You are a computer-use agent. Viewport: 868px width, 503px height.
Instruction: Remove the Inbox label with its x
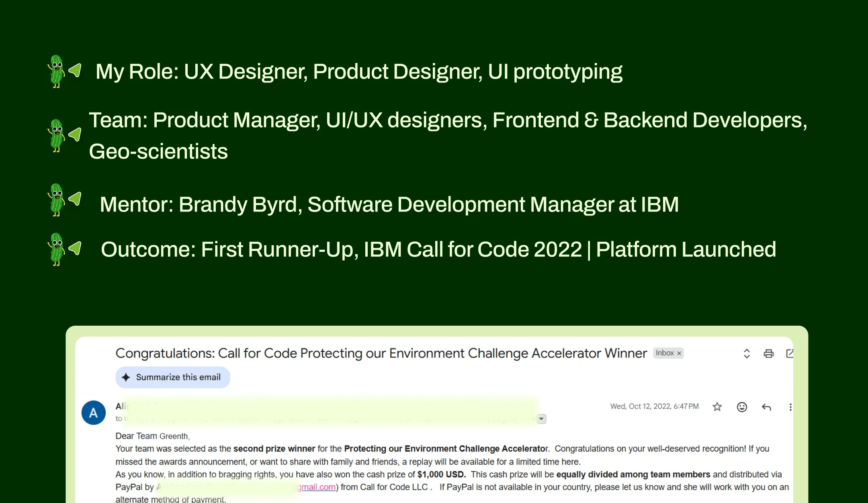(679, 353)
